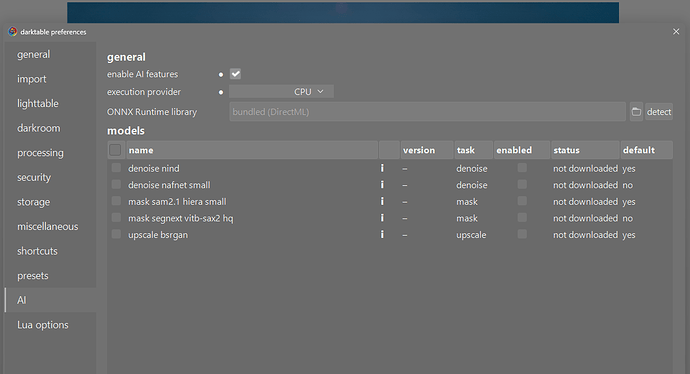This screenshot has width=690, height=374.
Task: Click default 'yes' for mask sam2.1 hiera small
Action: click(x=629, y=202)
